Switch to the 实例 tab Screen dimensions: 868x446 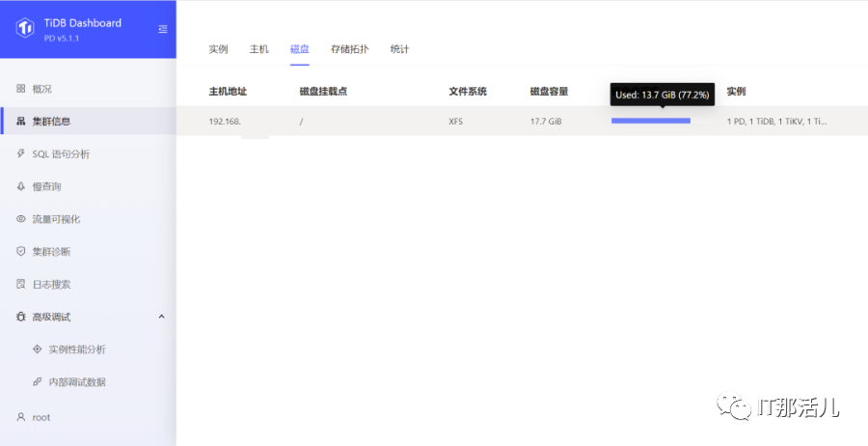point(218,49)
